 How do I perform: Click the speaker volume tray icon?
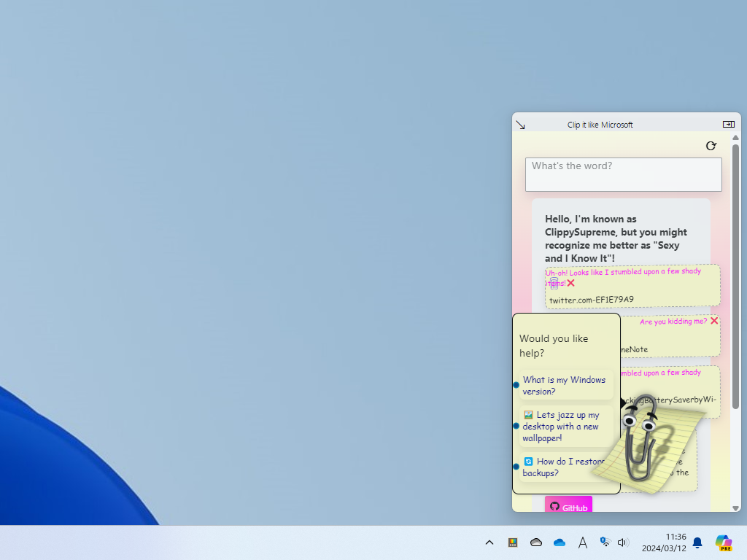click(623, 542)
